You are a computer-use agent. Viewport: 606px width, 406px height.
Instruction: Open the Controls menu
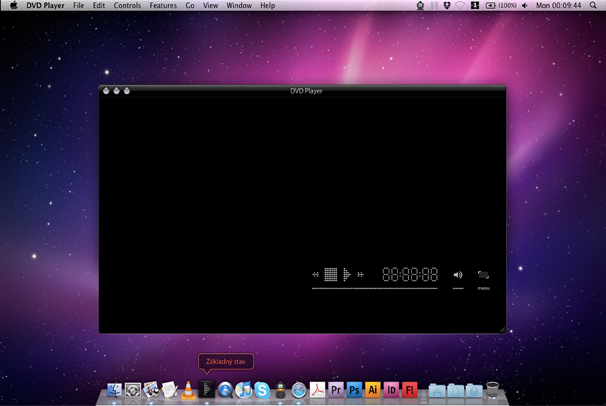pos(127,6)
